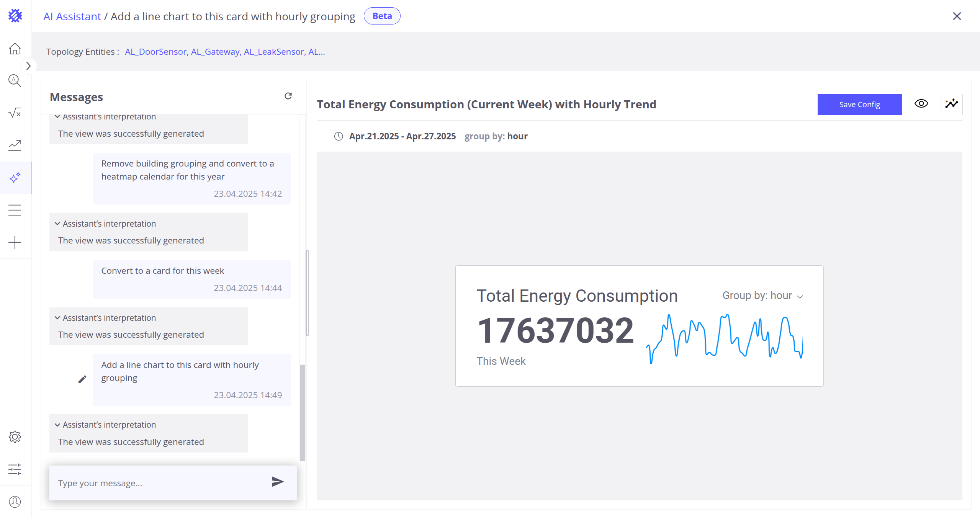Click the AI Assistant breadcrumb link
The height and width of the screenshot is (518, 980).
coord(72,16)
